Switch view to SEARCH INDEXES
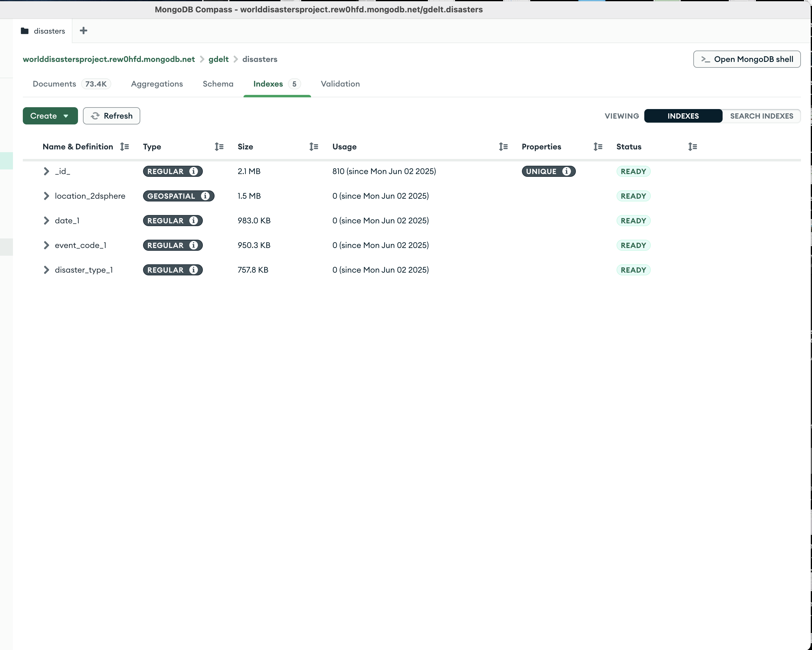Image resolution: width=812 pixels, height=650 pixels. click(x=761, y=116)
